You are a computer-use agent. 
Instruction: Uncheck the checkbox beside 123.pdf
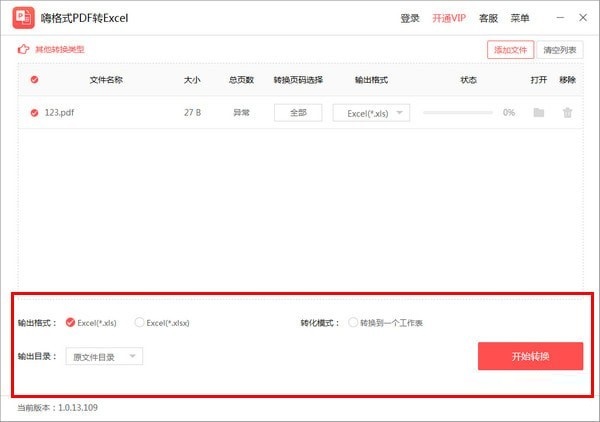[34, 113]
